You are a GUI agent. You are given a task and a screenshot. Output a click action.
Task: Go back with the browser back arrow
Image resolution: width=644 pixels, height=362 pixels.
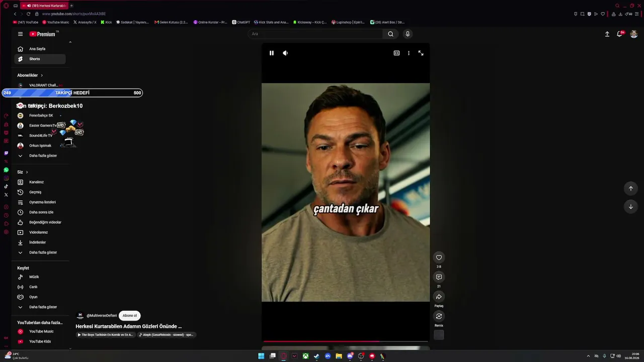[15, 14]
